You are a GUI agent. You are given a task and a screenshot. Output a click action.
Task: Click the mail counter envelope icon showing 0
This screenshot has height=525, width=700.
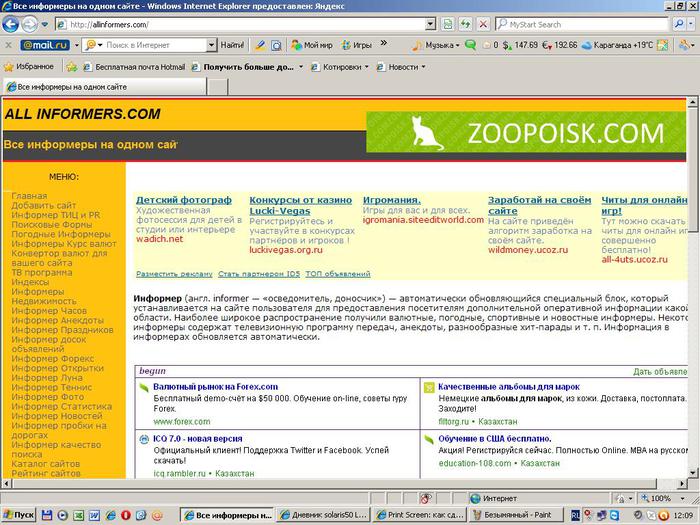[490, 45]
